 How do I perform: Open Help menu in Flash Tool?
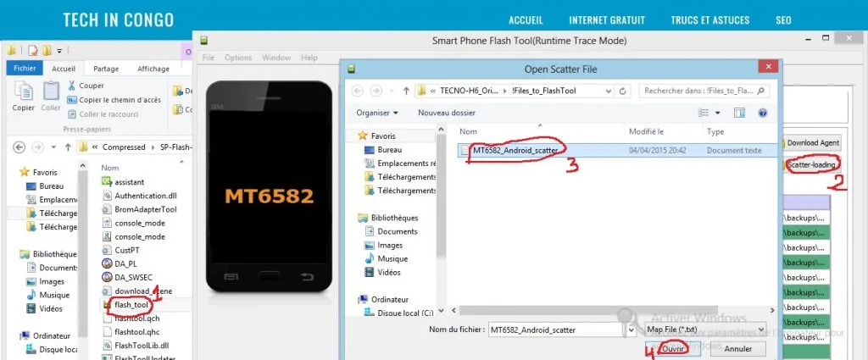tap(309, 58)
